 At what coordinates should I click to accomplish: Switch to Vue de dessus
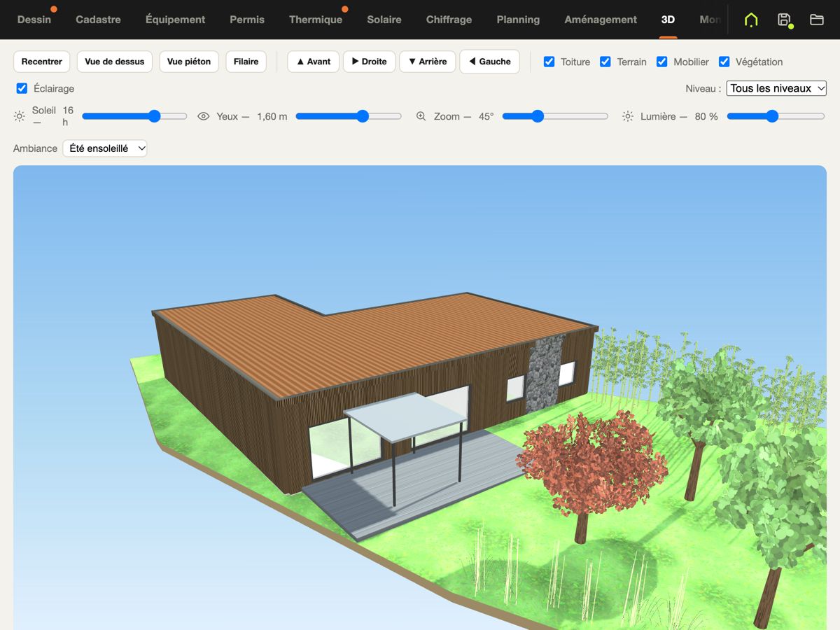tap(115, 62)
